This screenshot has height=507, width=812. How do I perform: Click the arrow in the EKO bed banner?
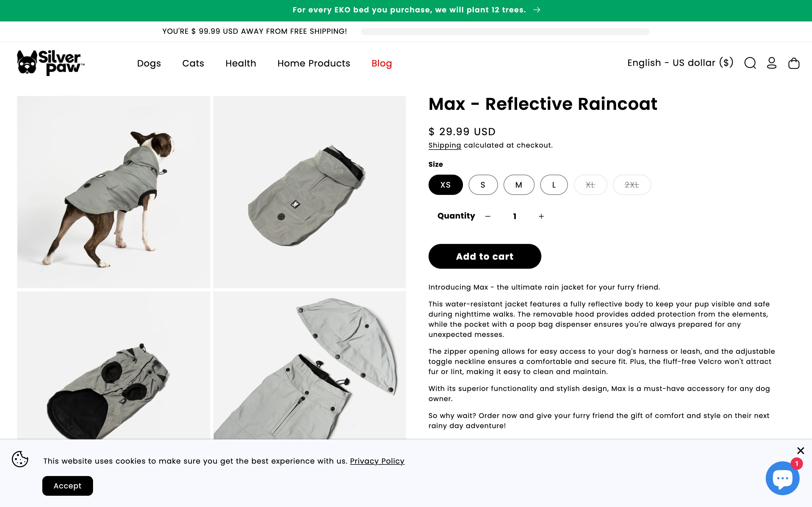coord(537,10)
